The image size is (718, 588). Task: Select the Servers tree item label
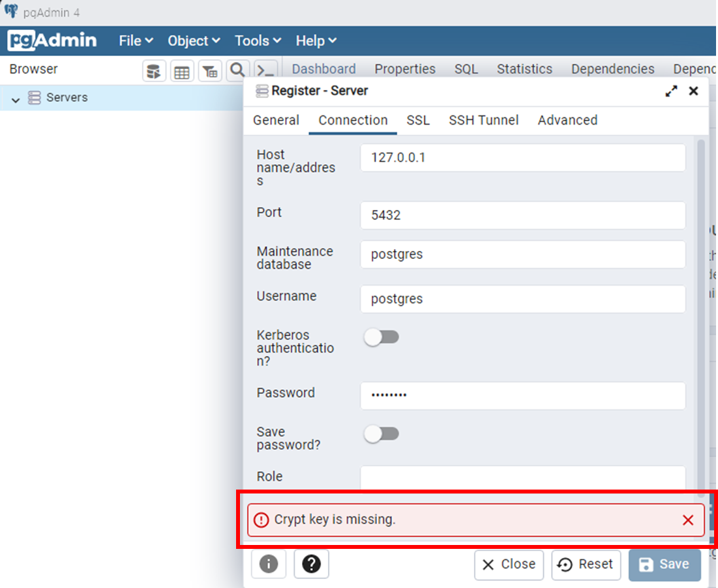tap(67, 98)
